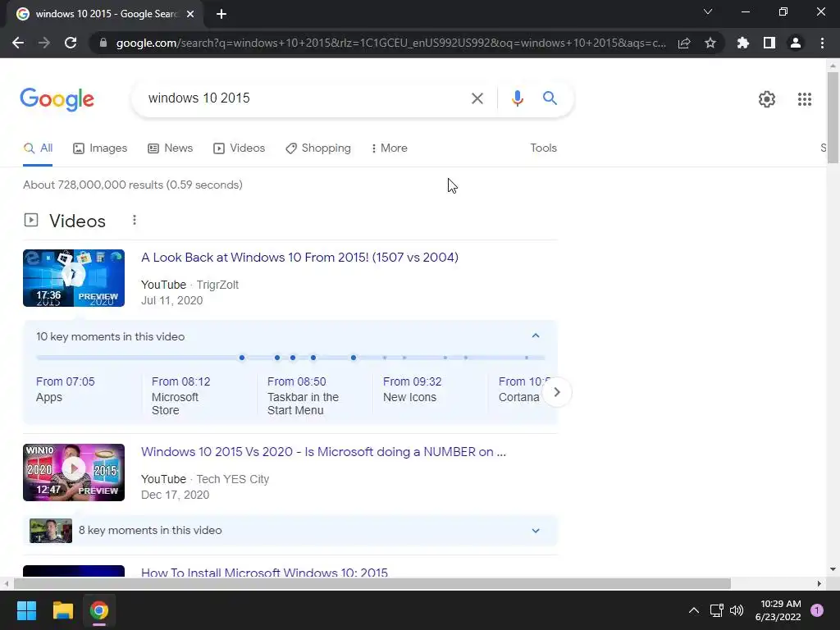The height and width of the screenshot is (630, 840).
Task: Click the 17:36 video thumbnail
Action: tap(74, 278)
